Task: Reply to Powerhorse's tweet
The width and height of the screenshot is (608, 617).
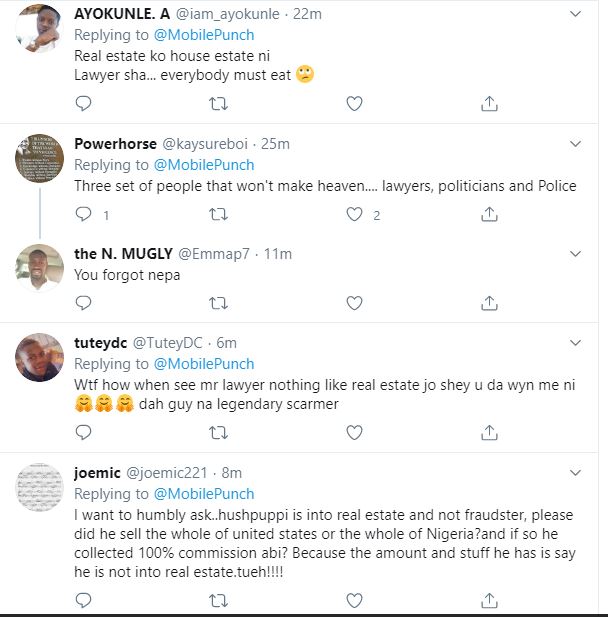Action: (83, 214)
